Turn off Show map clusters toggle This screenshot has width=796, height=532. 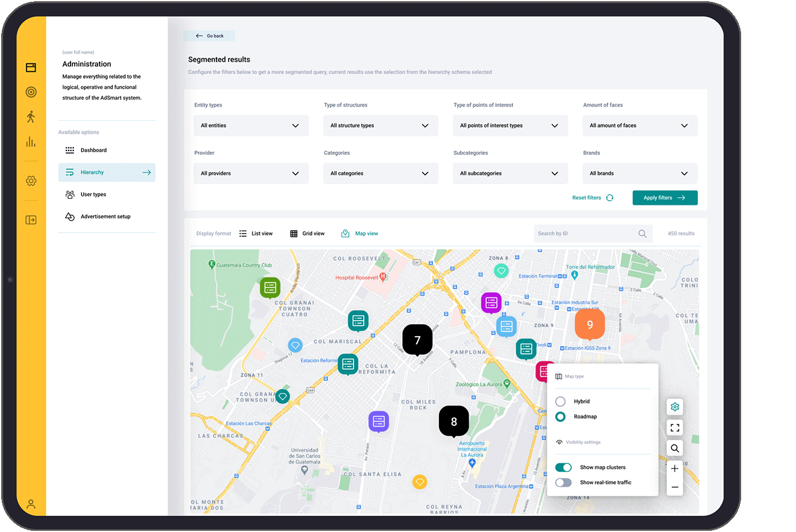[x=563, y=468]
